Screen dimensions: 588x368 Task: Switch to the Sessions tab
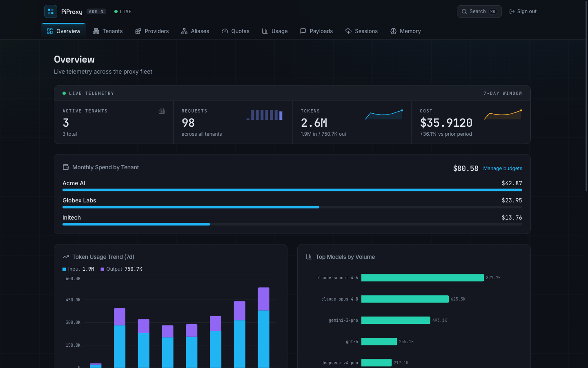tap(361, 31)
